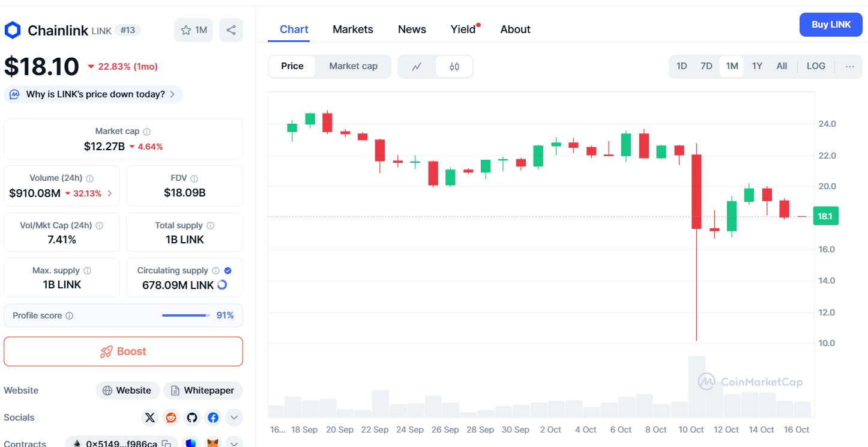
Task: Switch chart to line view
Action: tap(417, 67)
